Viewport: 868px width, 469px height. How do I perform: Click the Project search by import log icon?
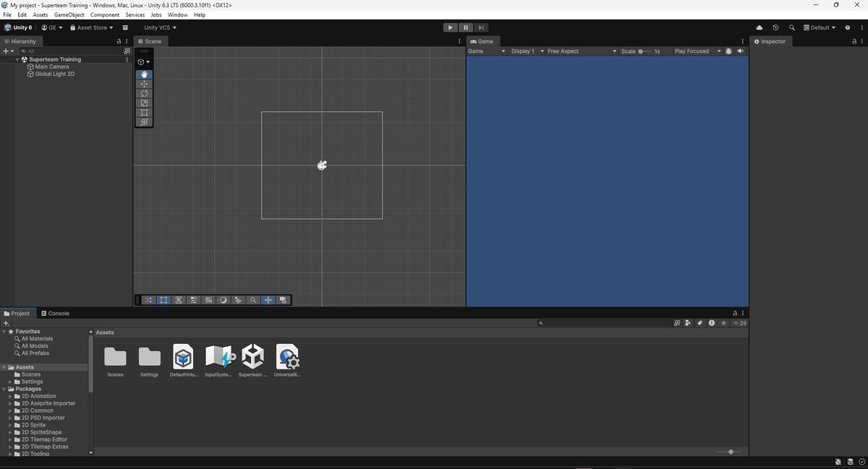coord(712,323)
